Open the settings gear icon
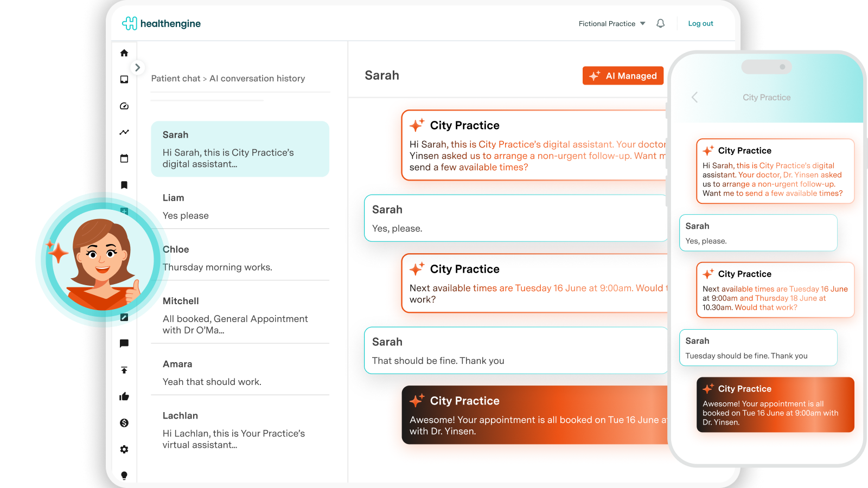This screenshot has width=868, height=488. [124, 450]
